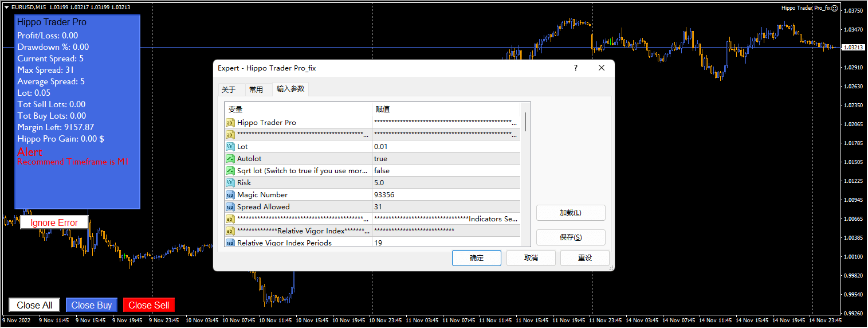Click the Tot Buy Lots: 0.00 text
The image size is (868, 328).
point(52,116)
